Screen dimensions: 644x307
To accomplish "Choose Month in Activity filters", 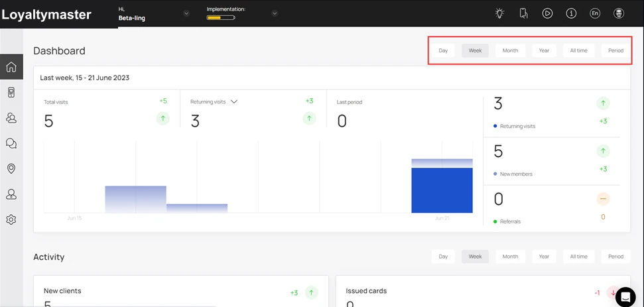I will (510, 257).
